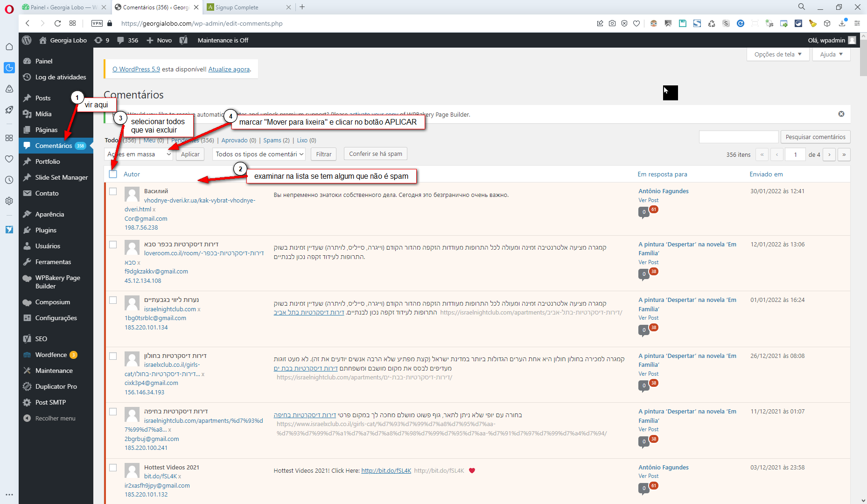Check the comment from israelxclub.co.il
Image resolution: width=867 pixels, height=504 pixels.
[113, 356]
